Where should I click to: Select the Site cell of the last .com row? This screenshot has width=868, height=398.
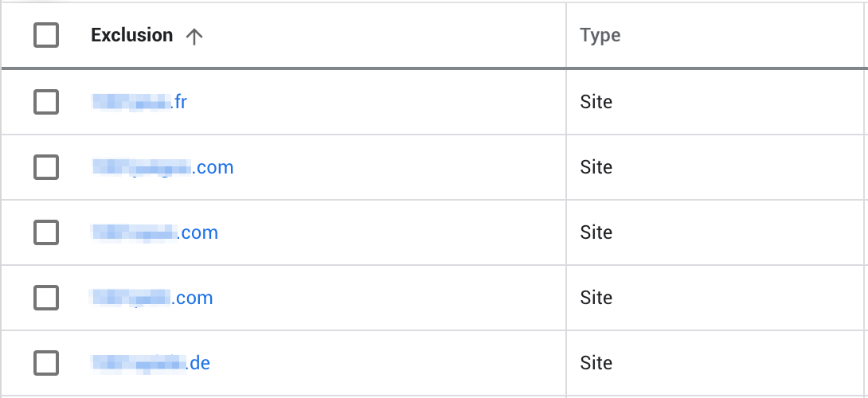click(x=596, y=298)
